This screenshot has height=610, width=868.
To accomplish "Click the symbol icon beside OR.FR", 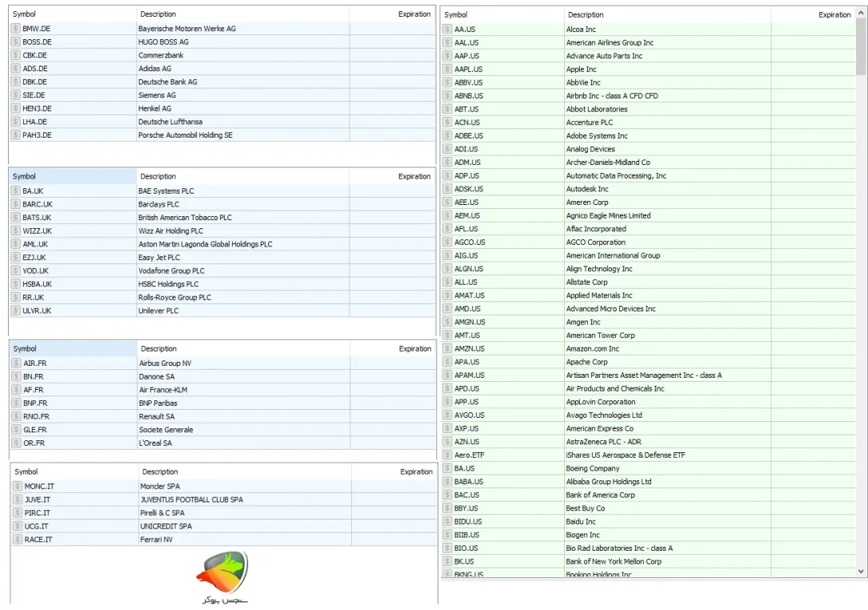I will point(17,443).
